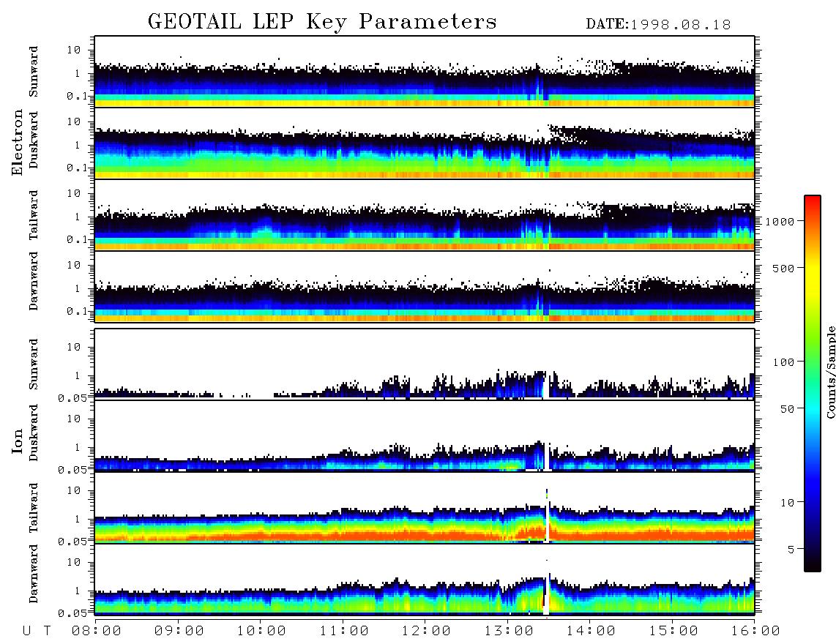The height and width of the screenshot is (644, 836).
Task: Click the vertical Ion group label
Action: (x=18, y=441)
